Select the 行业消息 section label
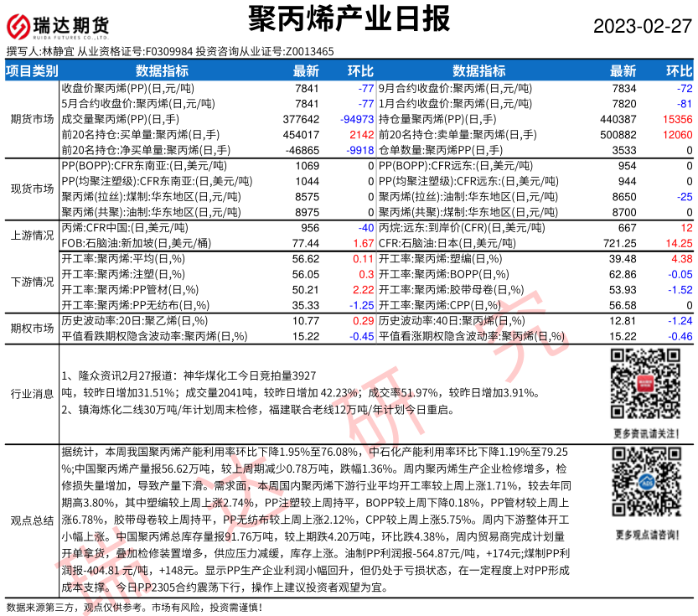698x616 pixels. click(x=32, y=393)
